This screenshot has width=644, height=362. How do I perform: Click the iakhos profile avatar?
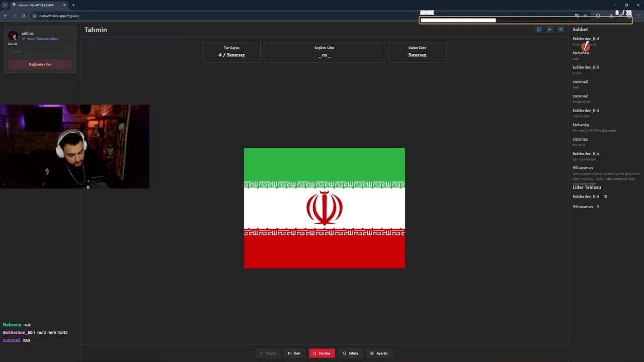click(x=13, y=36)
